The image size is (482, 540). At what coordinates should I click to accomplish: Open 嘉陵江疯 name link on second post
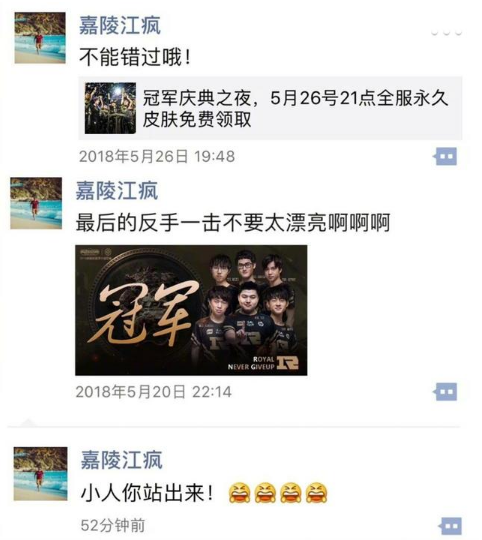tap(117, 190)
